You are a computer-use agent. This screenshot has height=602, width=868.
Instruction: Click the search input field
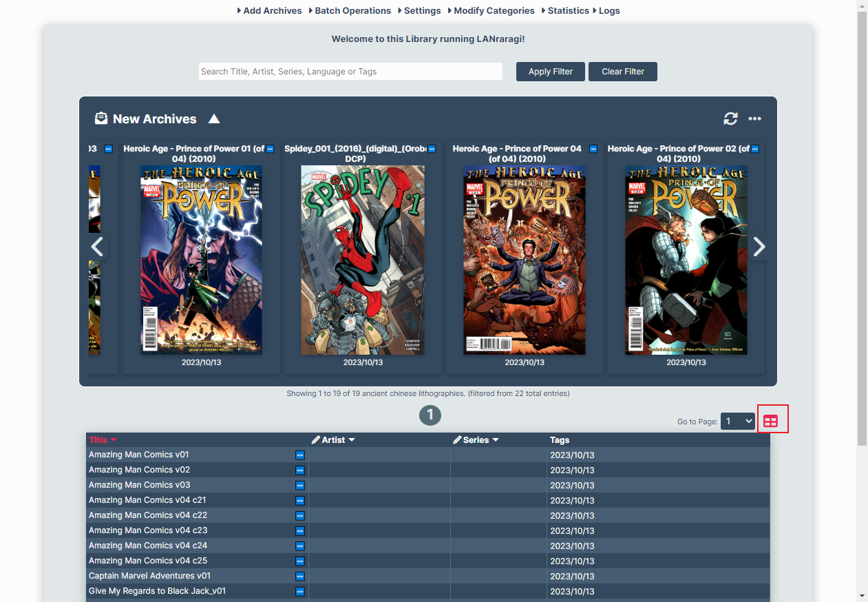tap(350, 72)
